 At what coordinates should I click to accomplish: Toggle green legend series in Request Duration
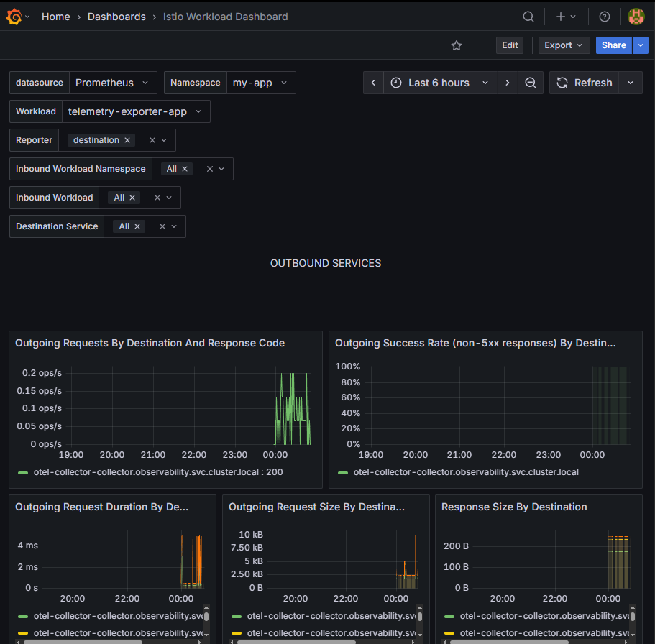pyautogui.click(x=118, y=616)
